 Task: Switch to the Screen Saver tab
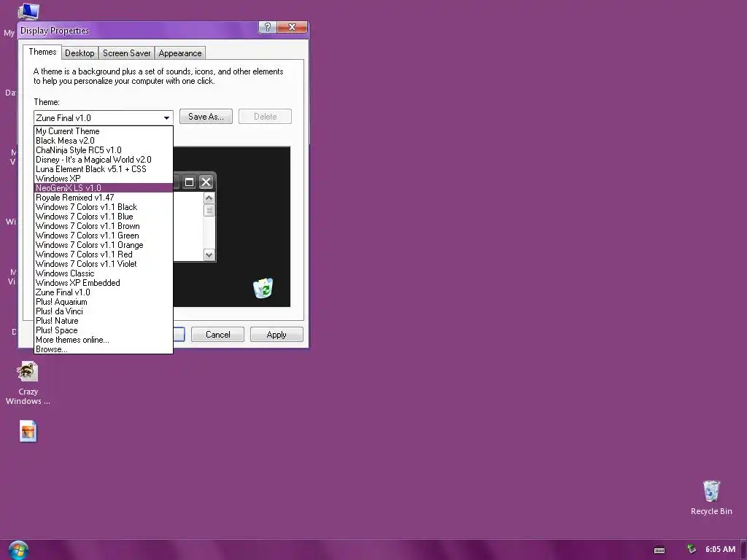tap(127, 52)
